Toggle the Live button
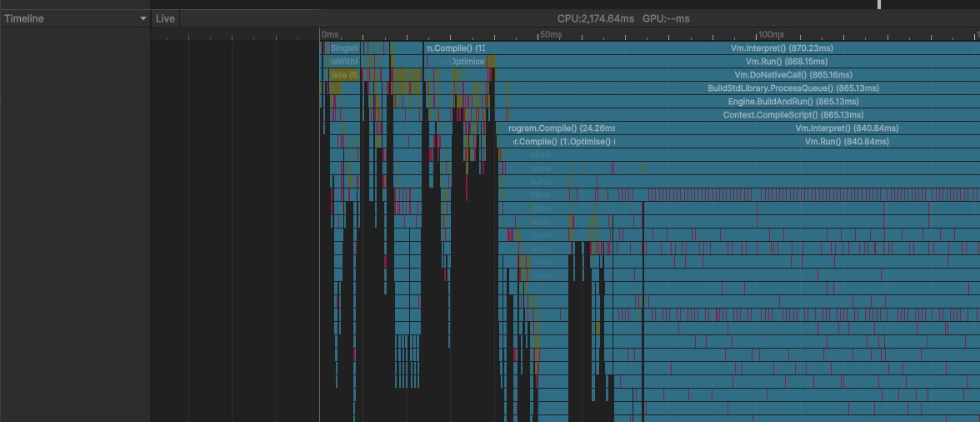Viewport: 980px width, 422px height. click(x=165, y=18)
